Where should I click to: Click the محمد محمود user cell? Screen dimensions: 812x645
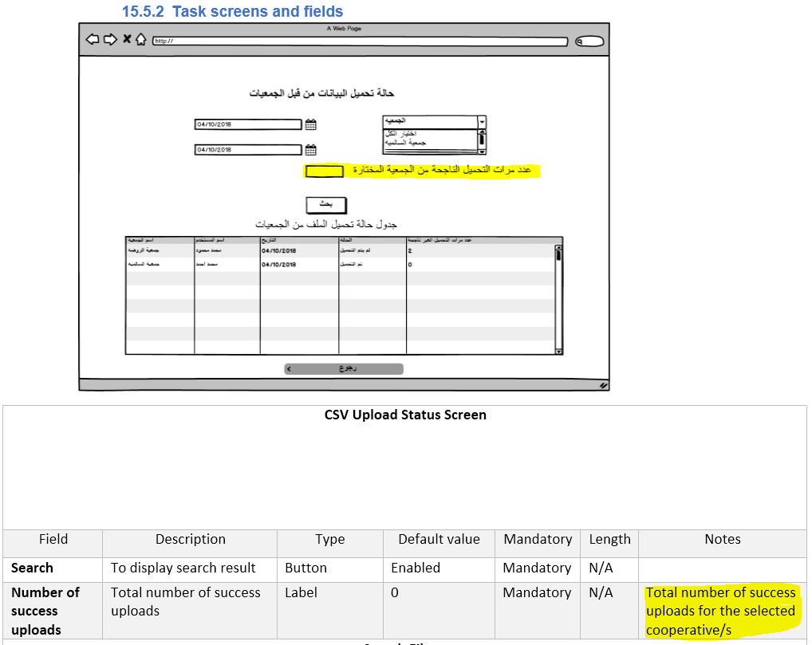pos(227,250)
